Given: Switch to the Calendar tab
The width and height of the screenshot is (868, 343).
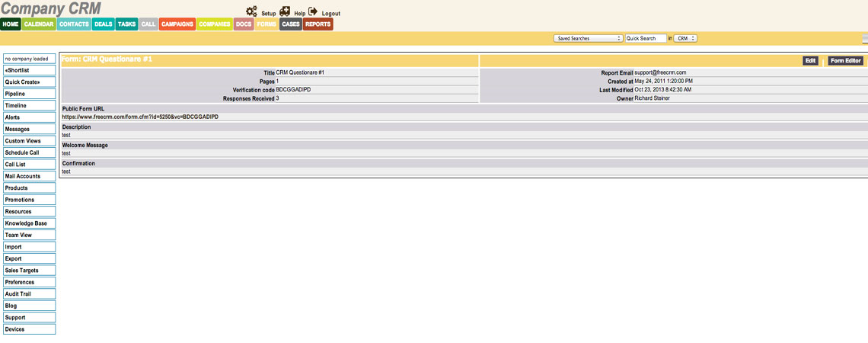Looking at the screenshot, I should tap(38, 24).
